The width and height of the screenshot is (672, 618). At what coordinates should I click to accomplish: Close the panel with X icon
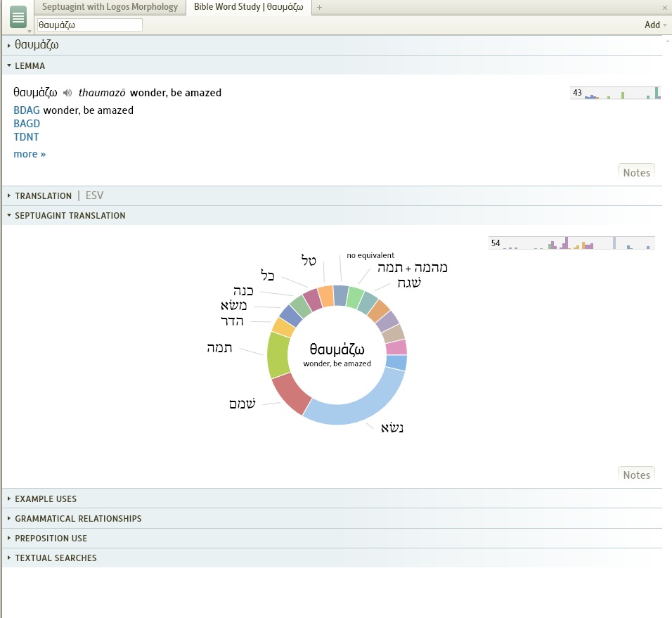[x=665, y=7]
